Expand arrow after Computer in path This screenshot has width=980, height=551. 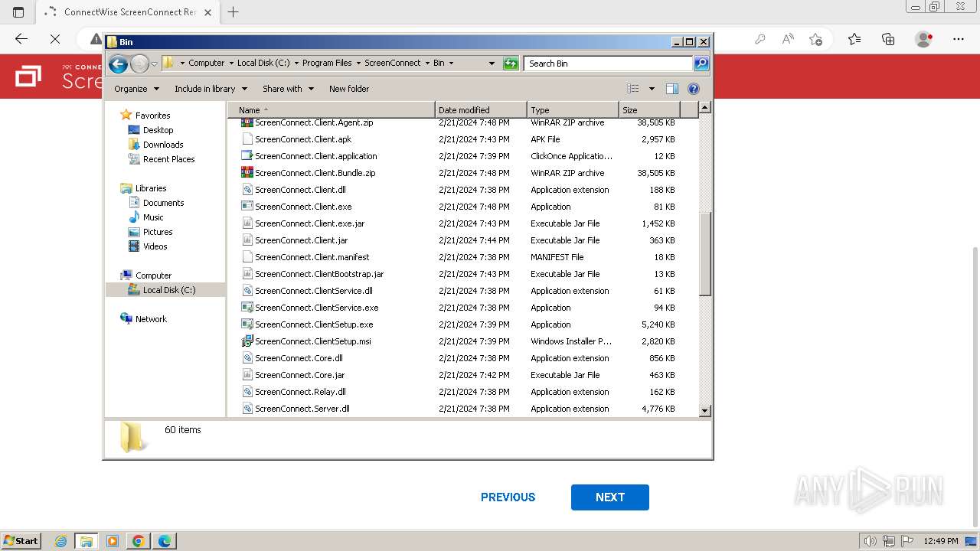point(230,64)
